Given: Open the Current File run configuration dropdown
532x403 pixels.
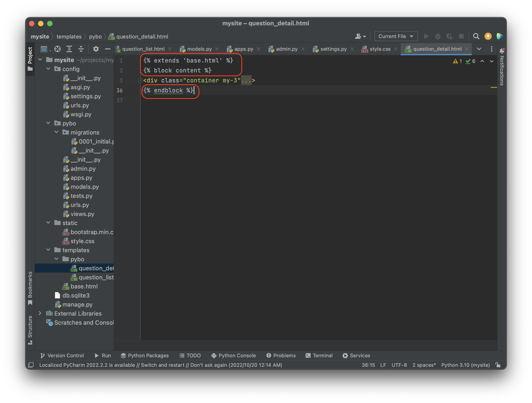Looking at the screenshot, I should pyautogui.click(x=396, y=36).
